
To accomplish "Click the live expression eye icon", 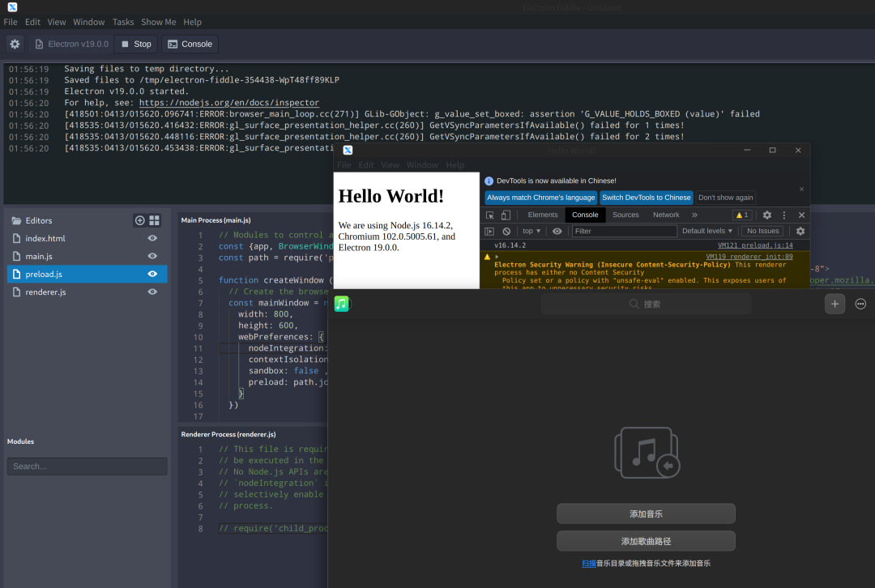I will point(557,231).
